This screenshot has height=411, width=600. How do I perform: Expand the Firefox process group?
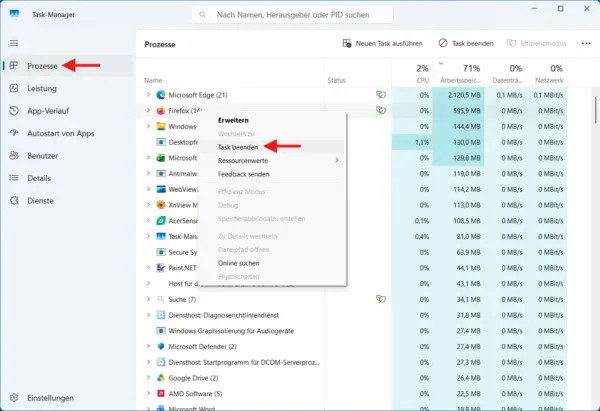pos(148,110)
